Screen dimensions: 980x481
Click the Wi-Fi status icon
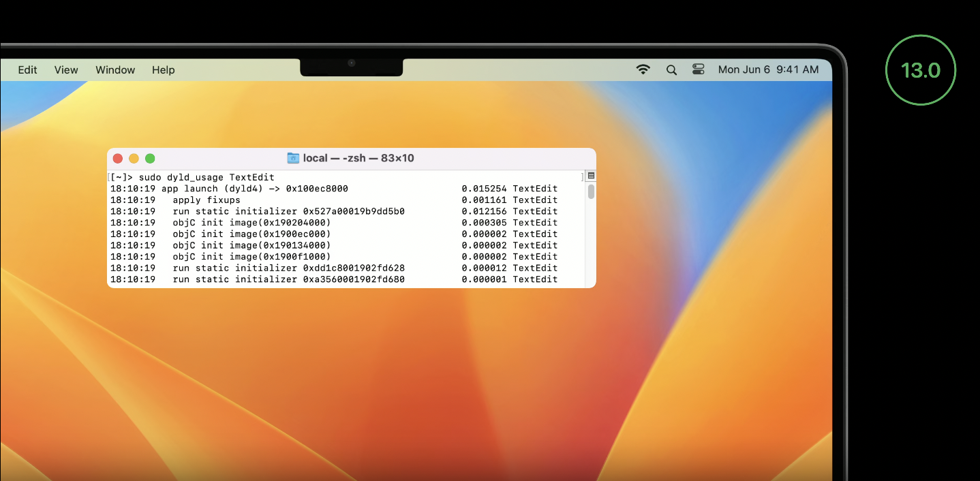tap(643, 69)
